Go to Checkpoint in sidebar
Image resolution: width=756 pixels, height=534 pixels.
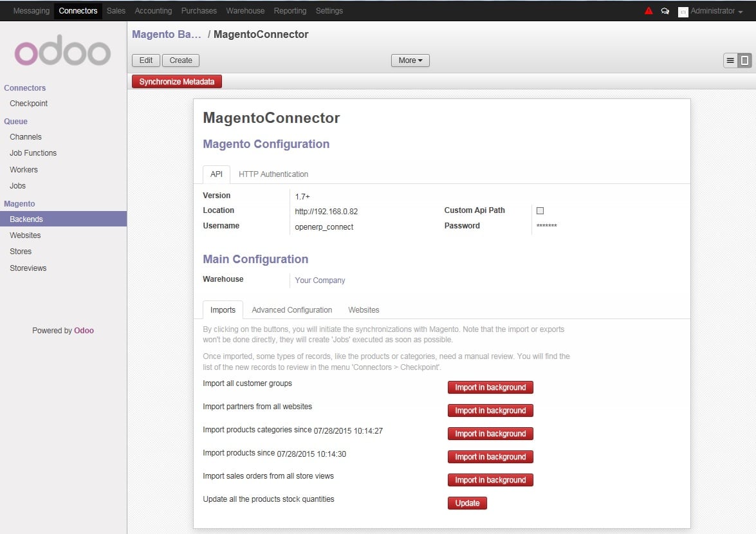pyautogui.click(x=28, y=104)
